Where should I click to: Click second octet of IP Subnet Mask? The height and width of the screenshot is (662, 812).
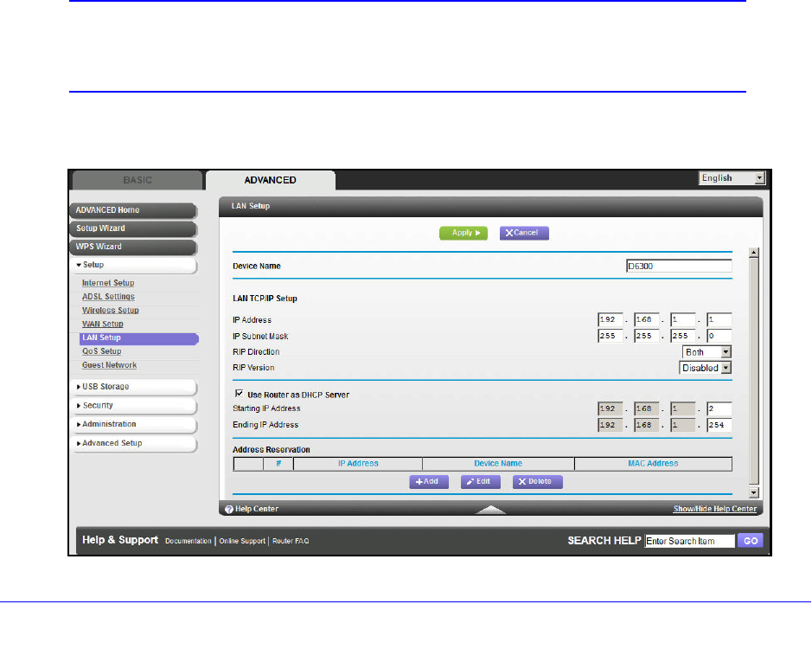click(646, 336)
